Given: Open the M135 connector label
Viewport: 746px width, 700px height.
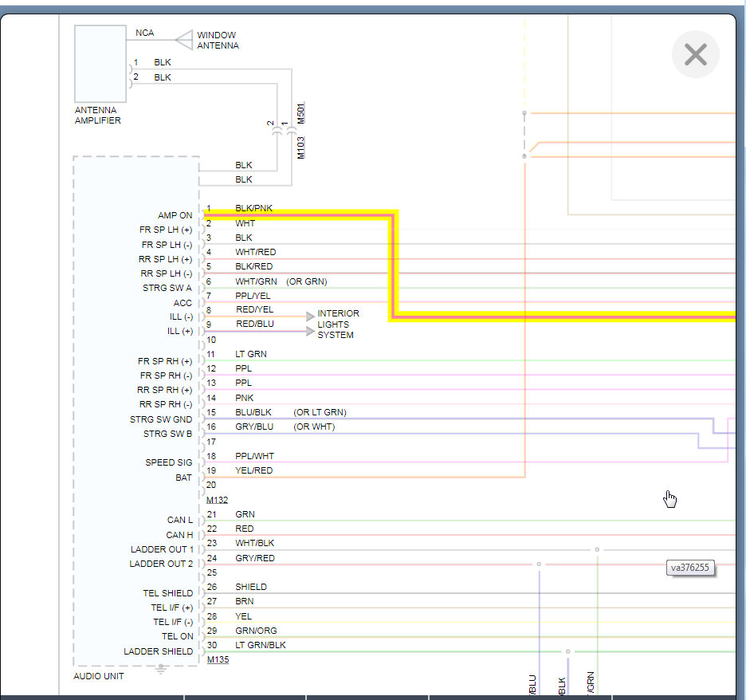Looking at the screenshot, I should pos(217,660).
